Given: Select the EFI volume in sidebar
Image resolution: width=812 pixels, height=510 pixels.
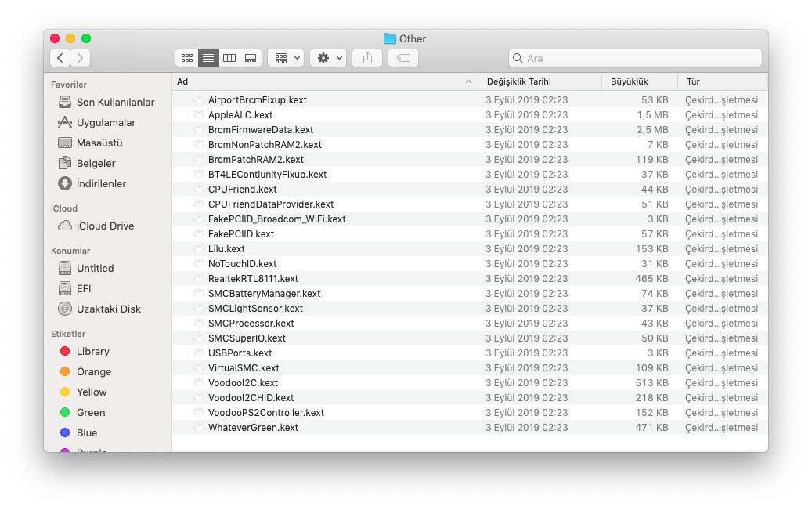Looking at the screenshot, I should pos(84,288).
